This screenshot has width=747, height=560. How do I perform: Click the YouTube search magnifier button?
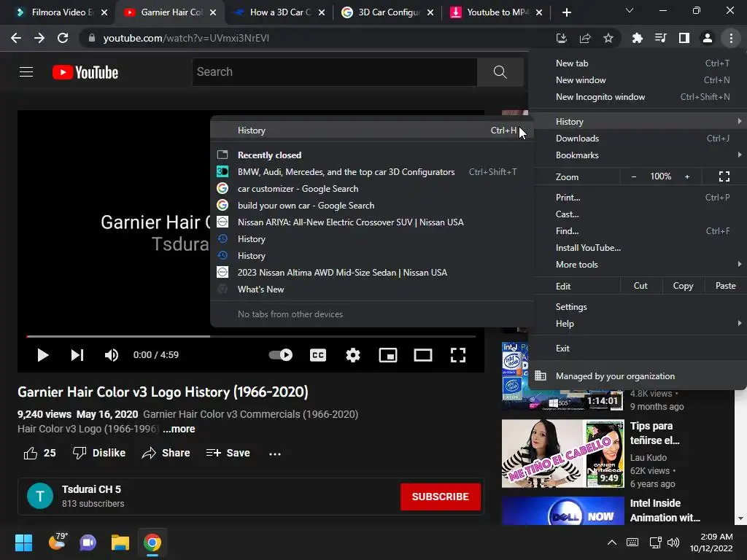pos(500,72)
